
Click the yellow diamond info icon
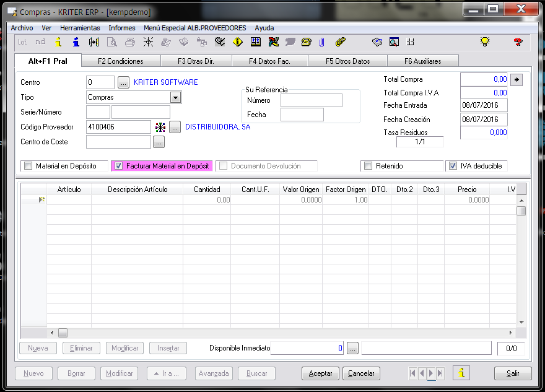238,42
